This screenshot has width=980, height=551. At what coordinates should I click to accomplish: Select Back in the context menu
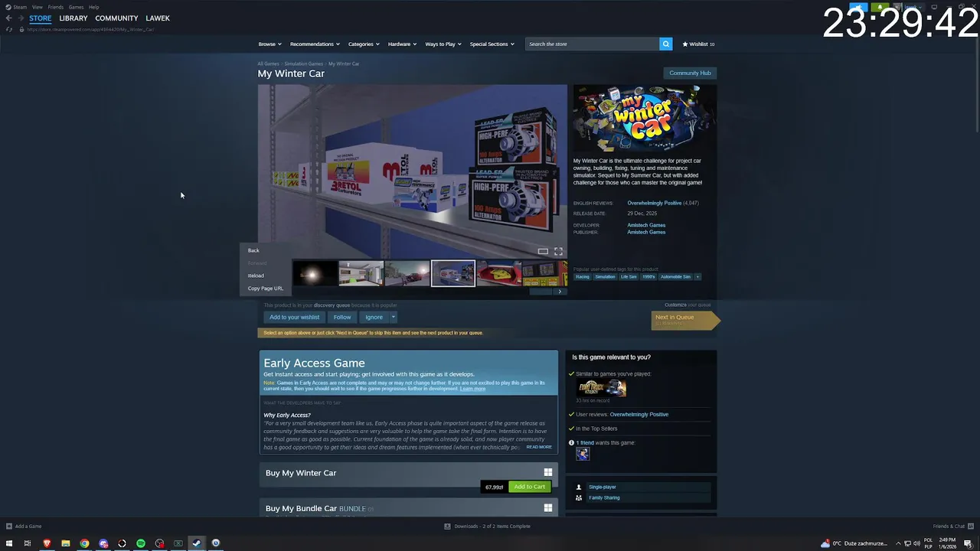pyautogui.click(x=265, y=250)
